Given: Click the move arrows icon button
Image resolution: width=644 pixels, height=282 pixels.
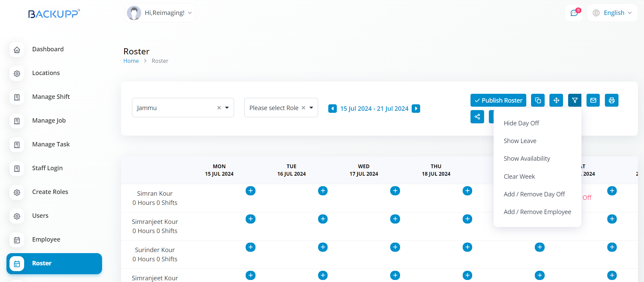Looking at the screenshot, I should click(556, 100).
